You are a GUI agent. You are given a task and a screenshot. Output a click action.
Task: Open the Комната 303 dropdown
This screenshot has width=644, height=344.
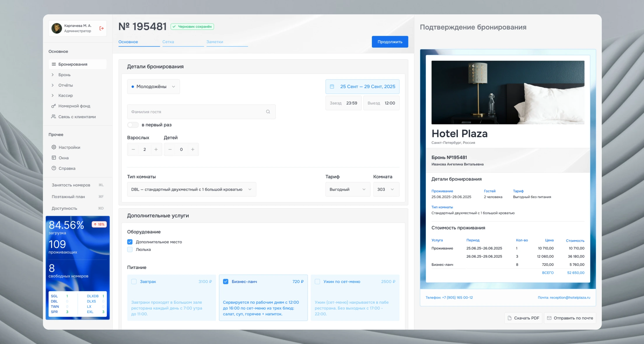386,190
